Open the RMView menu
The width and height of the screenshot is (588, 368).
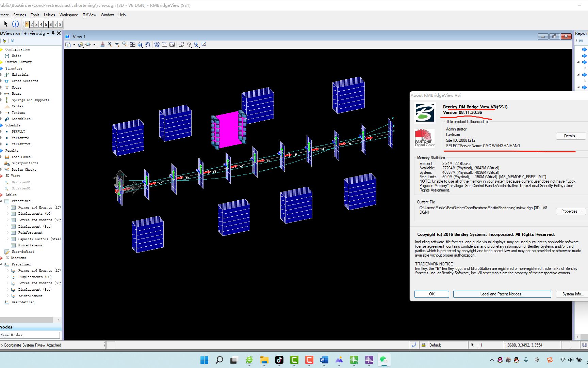click(89, 15)
